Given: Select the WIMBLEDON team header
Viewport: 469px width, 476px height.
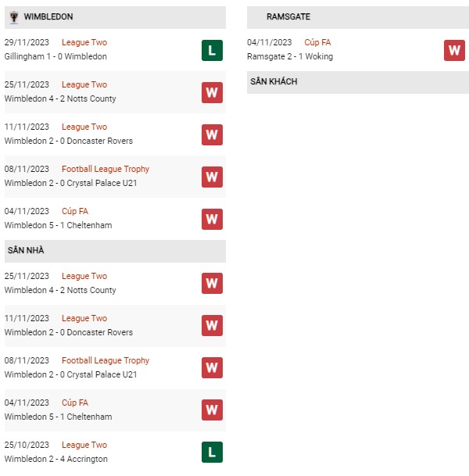Looking at the screenshot, I should pyautogui.click(x=115, y=17).
